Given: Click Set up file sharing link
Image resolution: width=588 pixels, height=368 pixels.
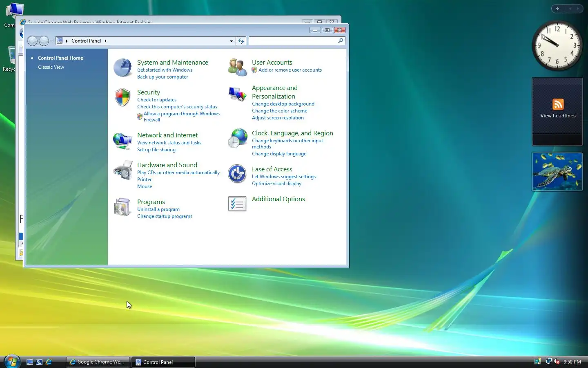Looking at the screenshot, I should coord(156,150).
